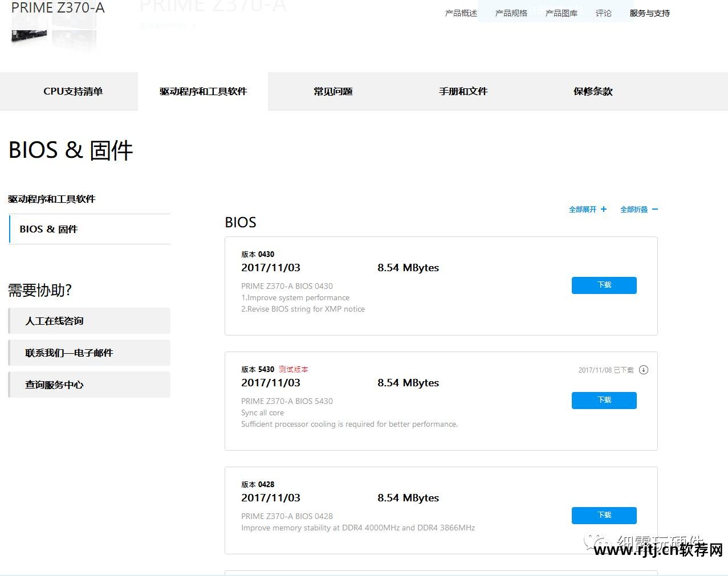
Task: Click 评论 in top navigation
Action: (603, 13)
